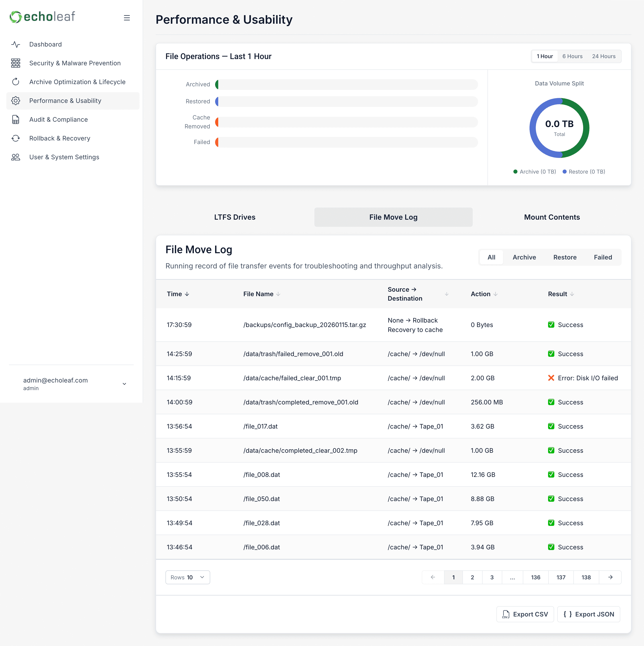Go to next page with arrow
The width and height of the screenshot is (644, 646).
(x=610, y=577)
